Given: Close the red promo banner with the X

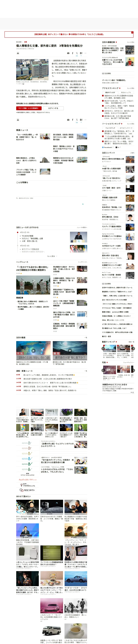Looking at the screenshot, I should pyautogui.click(x=132, y=33).
